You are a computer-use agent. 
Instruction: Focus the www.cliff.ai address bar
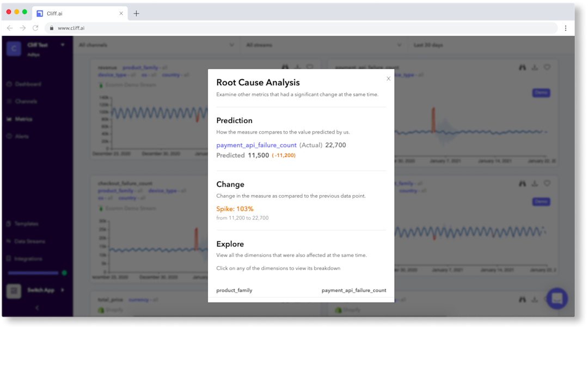(301, 28)
